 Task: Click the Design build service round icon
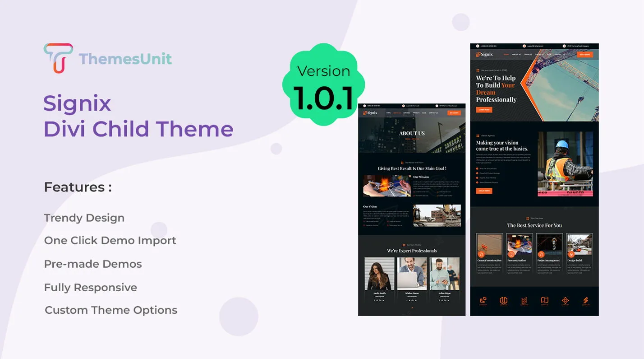570,254
